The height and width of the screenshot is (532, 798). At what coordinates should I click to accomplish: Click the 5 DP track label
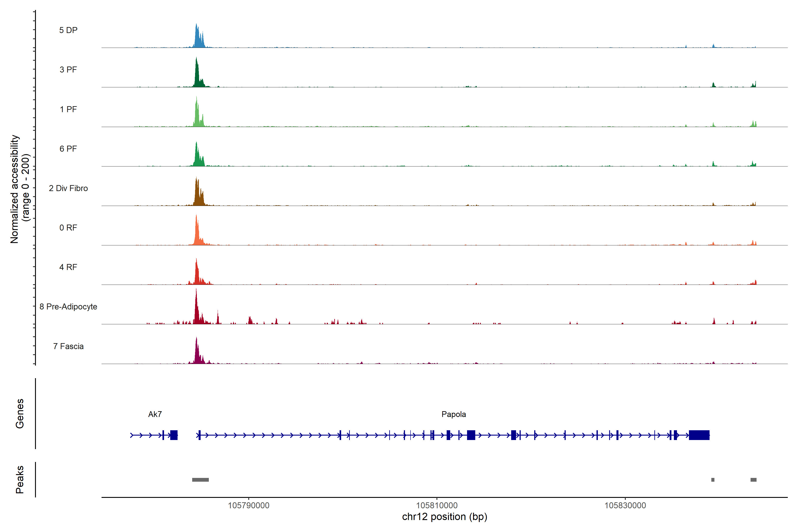68,30
